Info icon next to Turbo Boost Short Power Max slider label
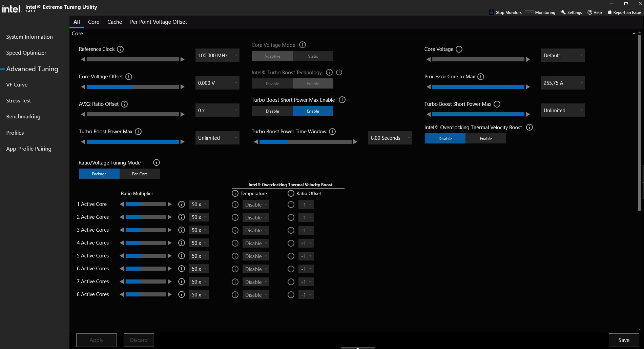The image size is (644, 349). (497, 104)
